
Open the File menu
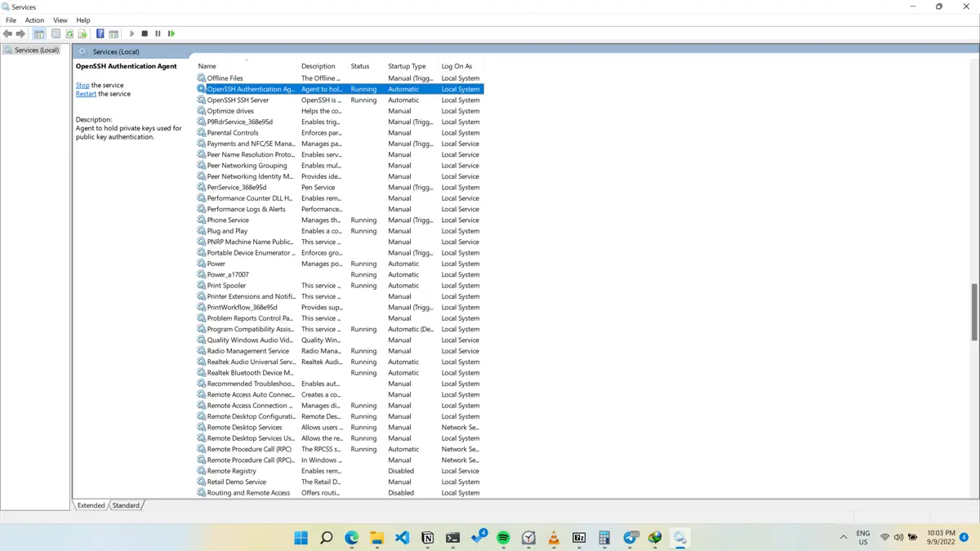(x=11, y=20)
